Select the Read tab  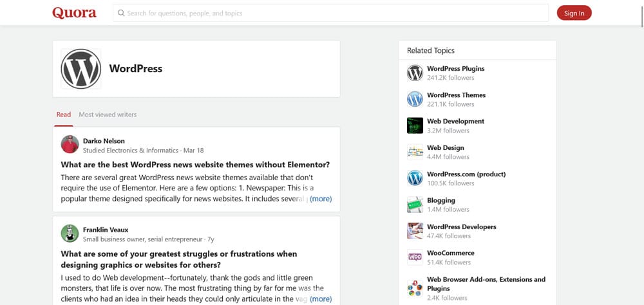tap(63, 115)
